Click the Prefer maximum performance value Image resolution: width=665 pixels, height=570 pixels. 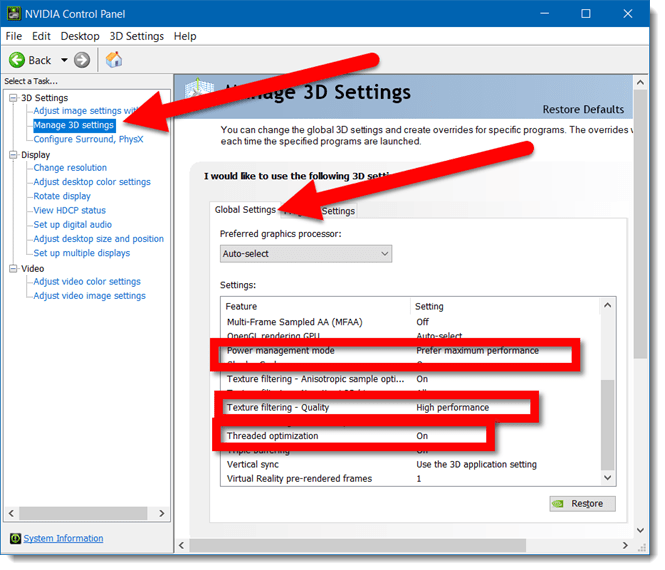tap(478, 351)
